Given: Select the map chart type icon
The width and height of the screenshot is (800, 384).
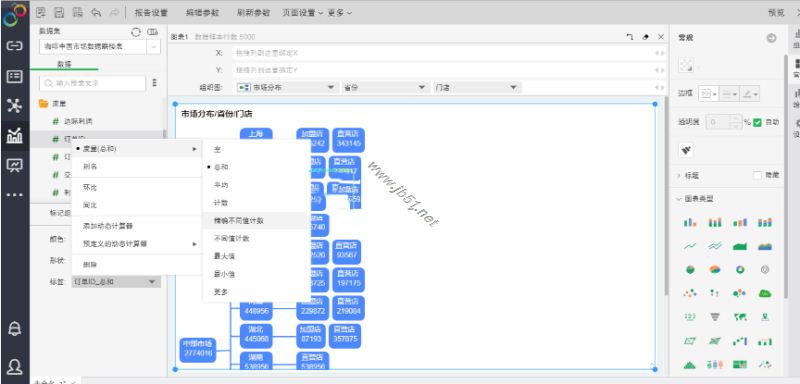Looking at the screenshot, I should click(x=740, y=317).
